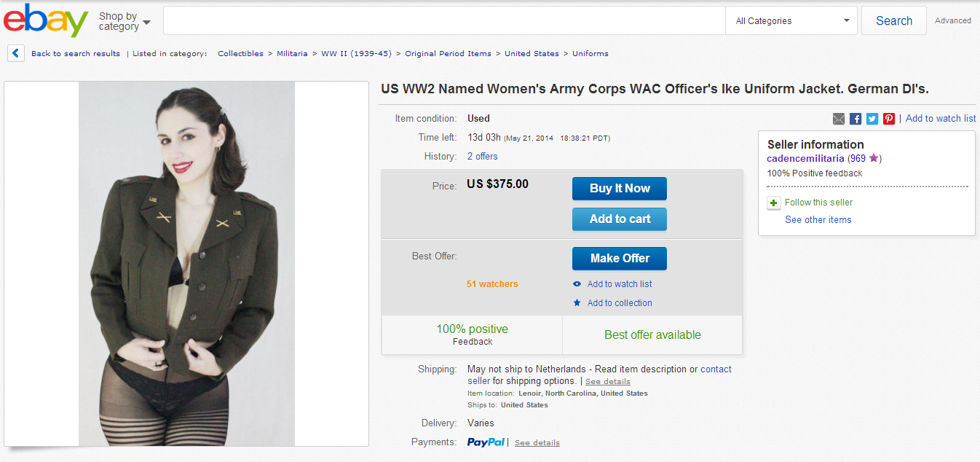Click the Make Offer button

[x=619, y=259]
